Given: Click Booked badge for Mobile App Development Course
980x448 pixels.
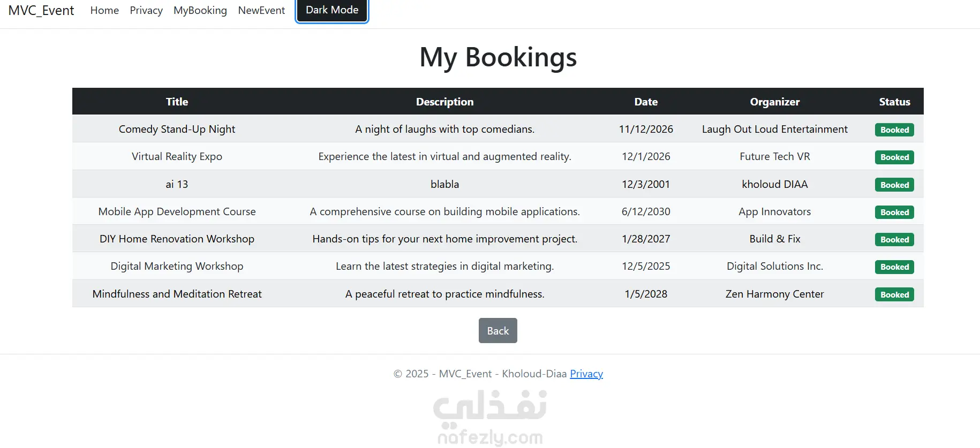Looking at the screenshot, I should point(894,212).
